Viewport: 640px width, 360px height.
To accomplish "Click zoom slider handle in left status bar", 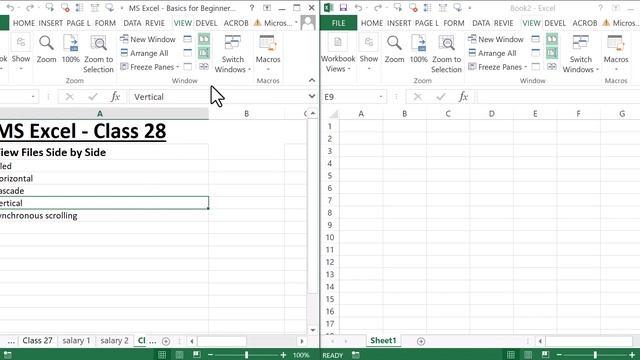I will pyautogui.click(x=247, y=355).
